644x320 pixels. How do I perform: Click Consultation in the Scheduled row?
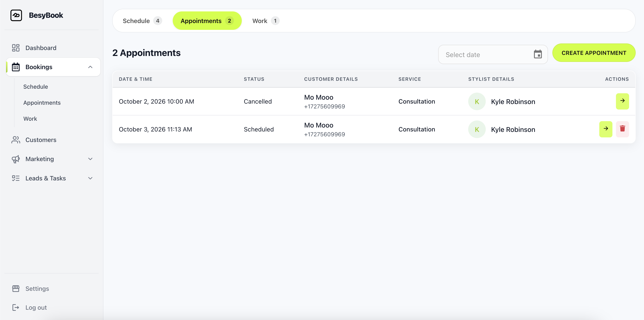point(416,129)
